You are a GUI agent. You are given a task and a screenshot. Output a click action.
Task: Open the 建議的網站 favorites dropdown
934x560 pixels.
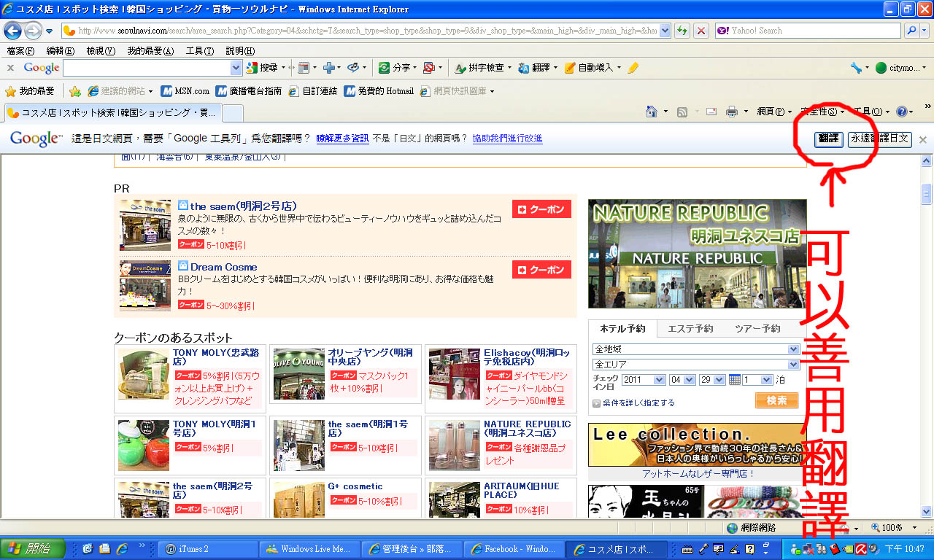click(120, 91)
